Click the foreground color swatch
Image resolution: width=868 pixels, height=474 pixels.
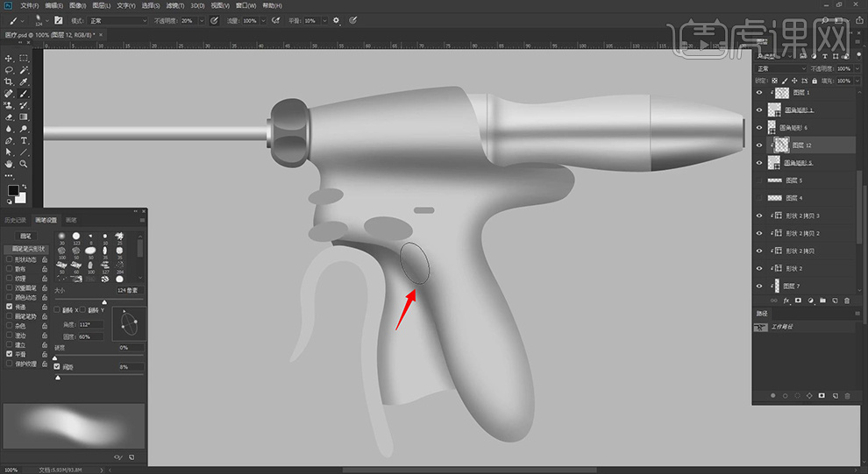13,190
